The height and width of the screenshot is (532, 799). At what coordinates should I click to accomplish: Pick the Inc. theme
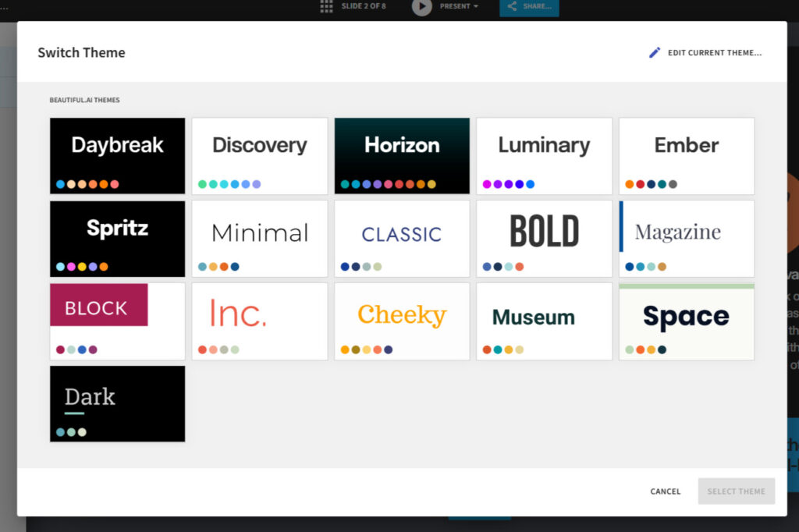click(260, 321)
